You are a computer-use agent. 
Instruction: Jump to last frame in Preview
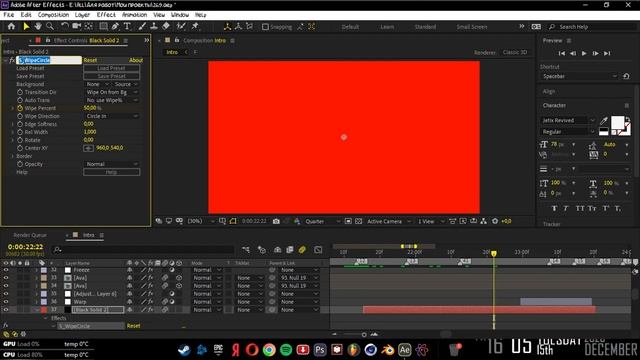pyautogui.click(x=607, y=53)
